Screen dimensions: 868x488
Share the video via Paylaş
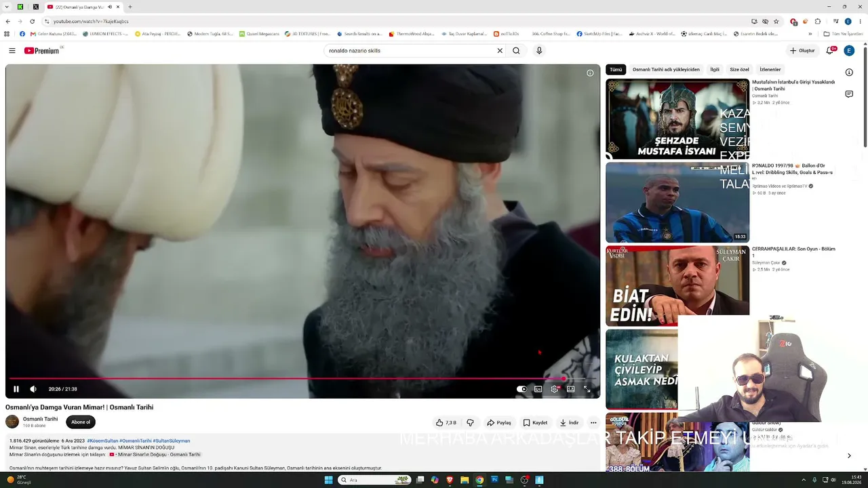499,423
